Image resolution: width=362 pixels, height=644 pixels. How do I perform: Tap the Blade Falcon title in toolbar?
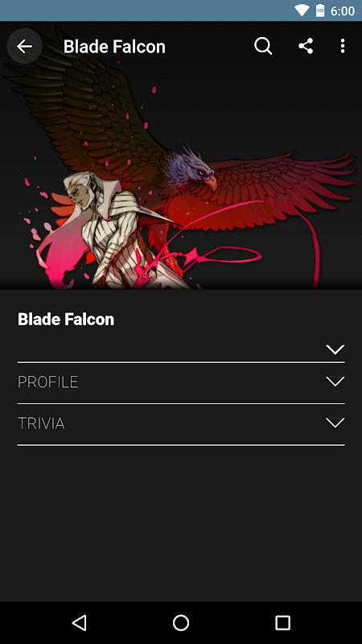point(114,47)
